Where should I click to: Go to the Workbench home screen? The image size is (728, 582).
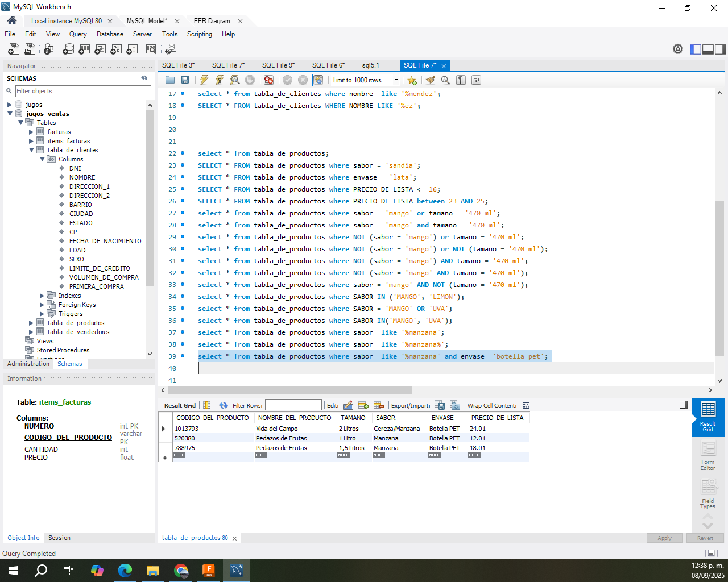point(12,20)
